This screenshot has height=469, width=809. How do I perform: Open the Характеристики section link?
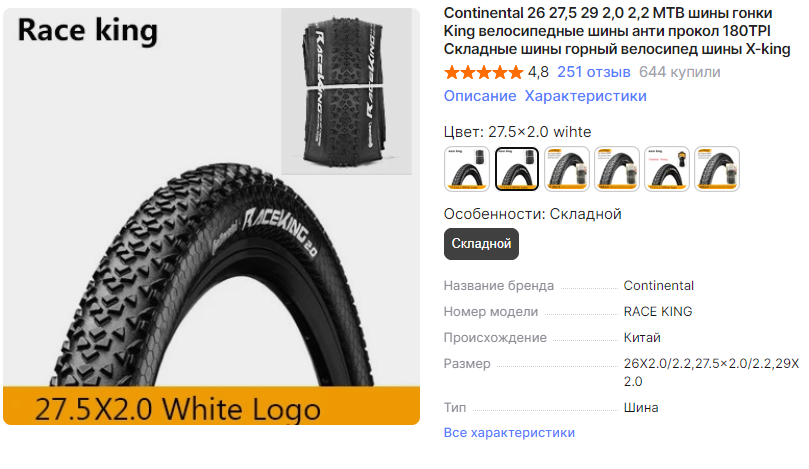[586, 96]
